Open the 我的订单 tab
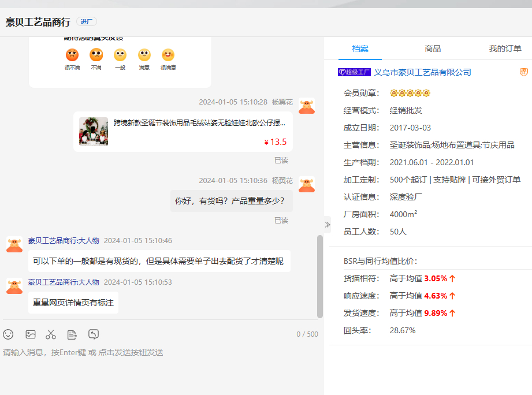Image resolution: width=532 pixels, height=395 pixels. pos(505,49)
